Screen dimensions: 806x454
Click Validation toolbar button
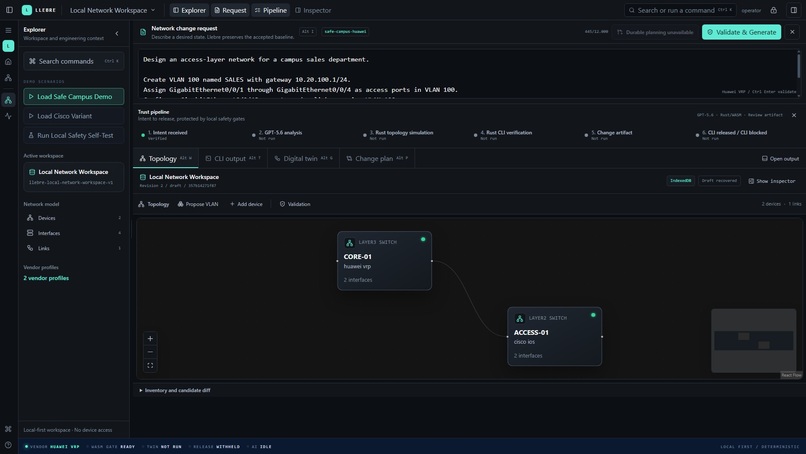295,204
